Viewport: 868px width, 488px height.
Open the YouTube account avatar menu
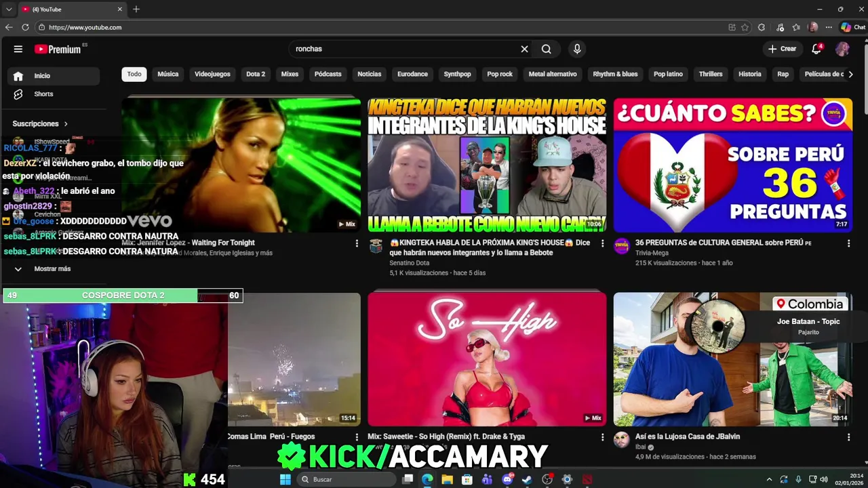tap(842, 49)
